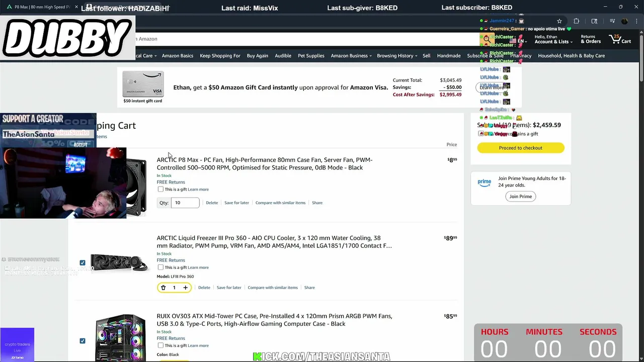Open the browser profile avatar

624,21
